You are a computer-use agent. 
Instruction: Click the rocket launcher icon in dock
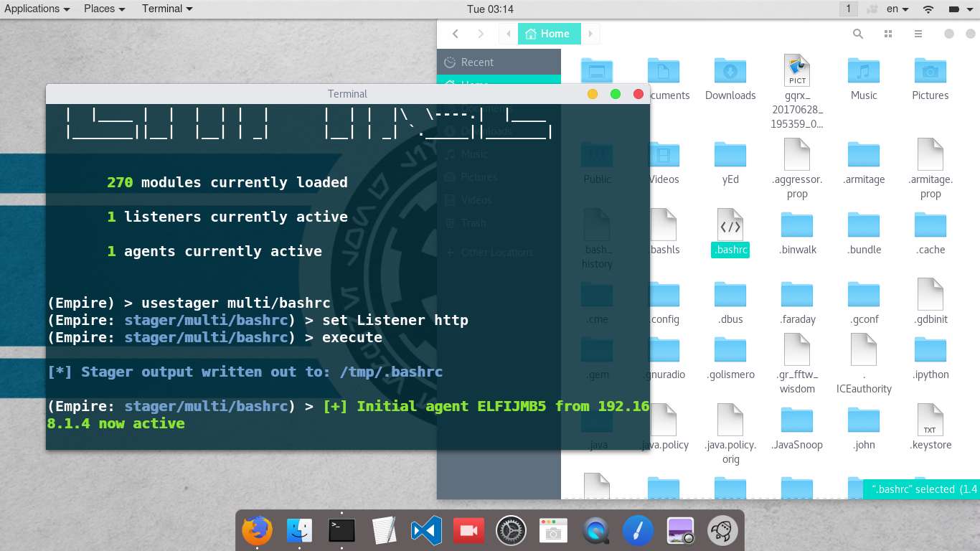[x=722, y=531]
